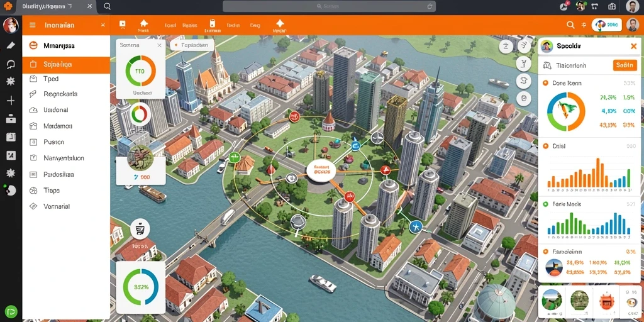Select the green radio dot beside Fonle Meds

[x=545, y=204]
